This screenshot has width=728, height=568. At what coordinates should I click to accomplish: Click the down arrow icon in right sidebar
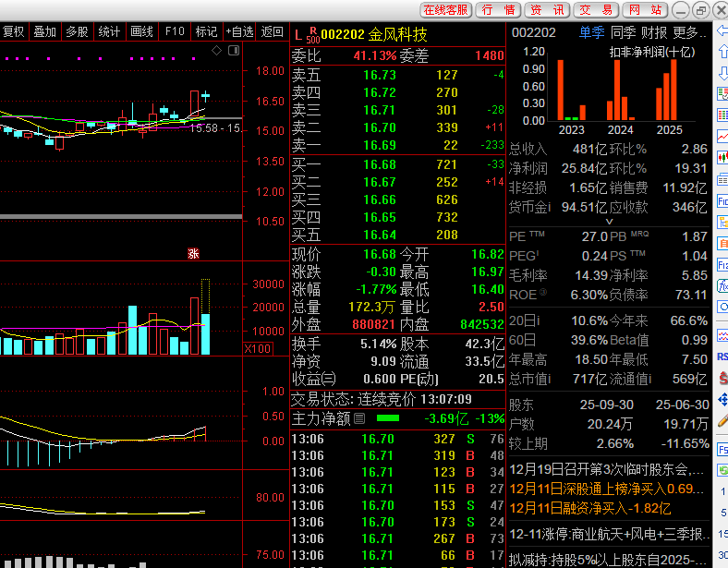tap(722, 73)
